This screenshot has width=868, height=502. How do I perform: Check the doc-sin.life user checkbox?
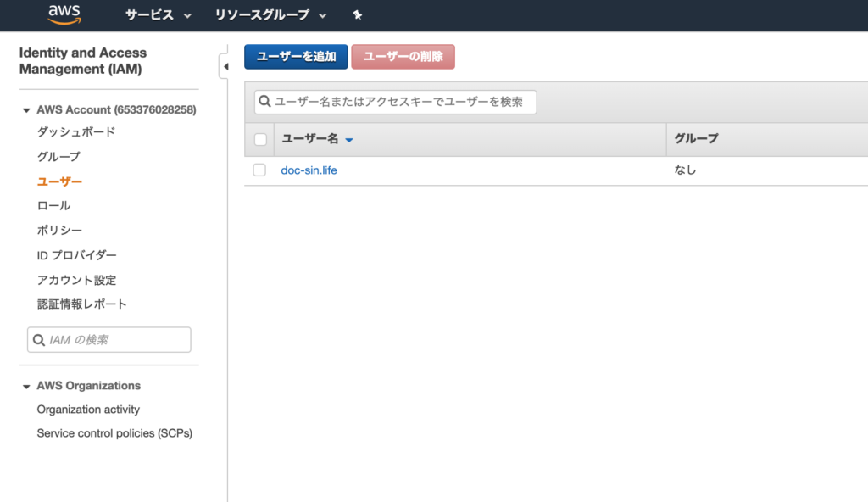pyautogui.click(x=259, y=170)
